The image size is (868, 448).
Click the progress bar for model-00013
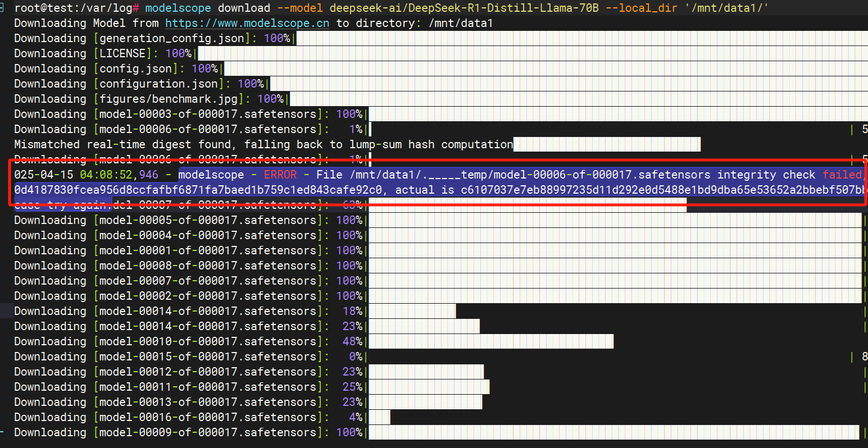(425, 402)
